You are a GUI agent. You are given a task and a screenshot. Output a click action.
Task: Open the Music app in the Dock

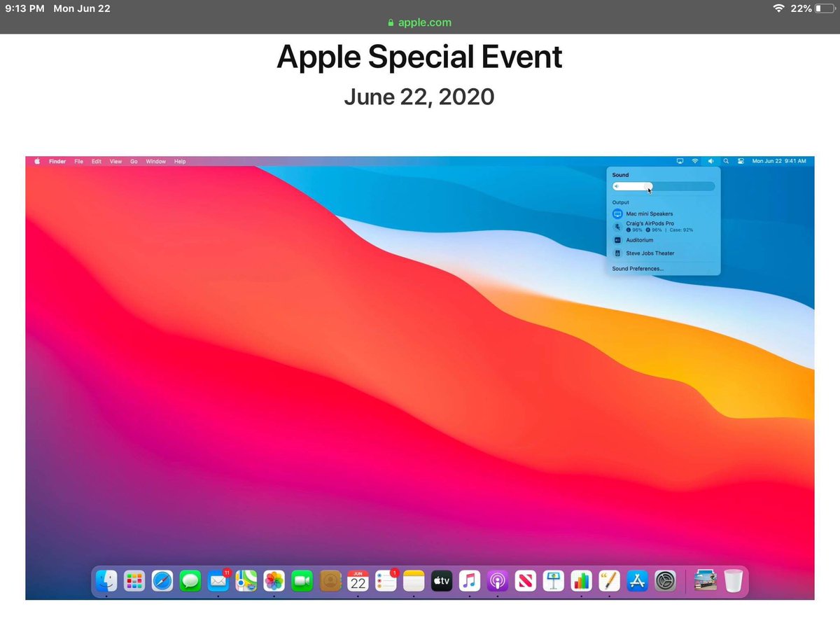tap(470, 580)
